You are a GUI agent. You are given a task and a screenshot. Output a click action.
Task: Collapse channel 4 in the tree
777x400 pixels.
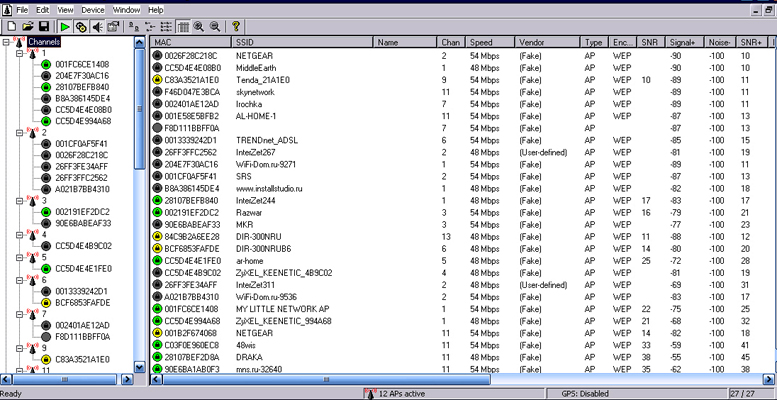pyautogui.click(x=19, y=234)
